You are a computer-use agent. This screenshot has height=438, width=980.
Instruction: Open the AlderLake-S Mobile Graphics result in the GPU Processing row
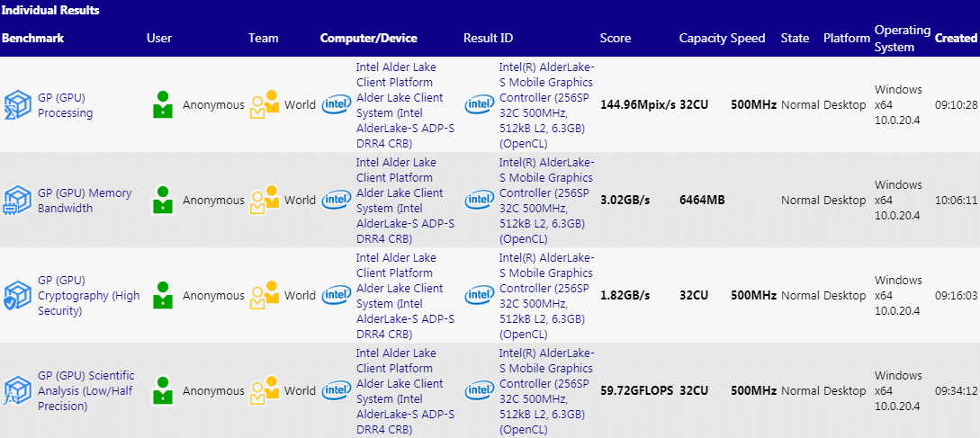547,105
